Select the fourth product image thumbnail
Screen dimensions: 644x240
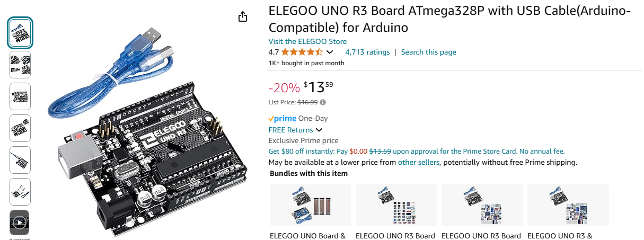pos(21,128)
